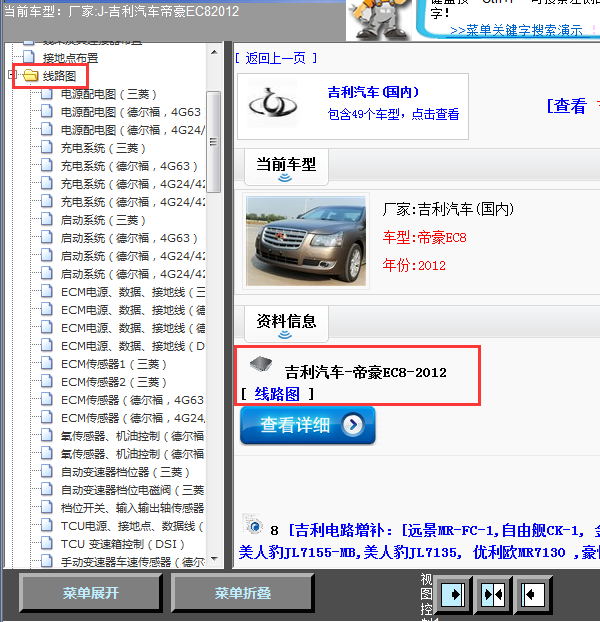The width and height of the screenshot is (600, 622).
Task: Open 电源配电图(三菱) document
Action: click(108, 94)
